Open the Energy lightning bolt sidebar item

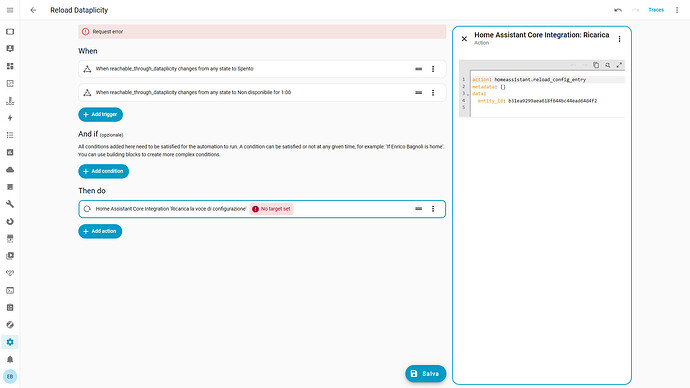coord(10,118)
